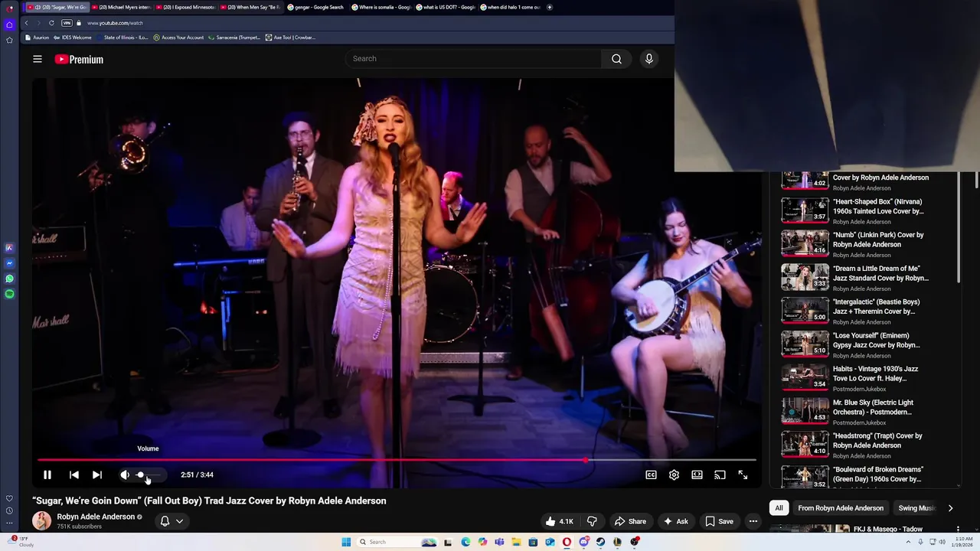Mute the video with the speaker icon

tap(125, 474)
